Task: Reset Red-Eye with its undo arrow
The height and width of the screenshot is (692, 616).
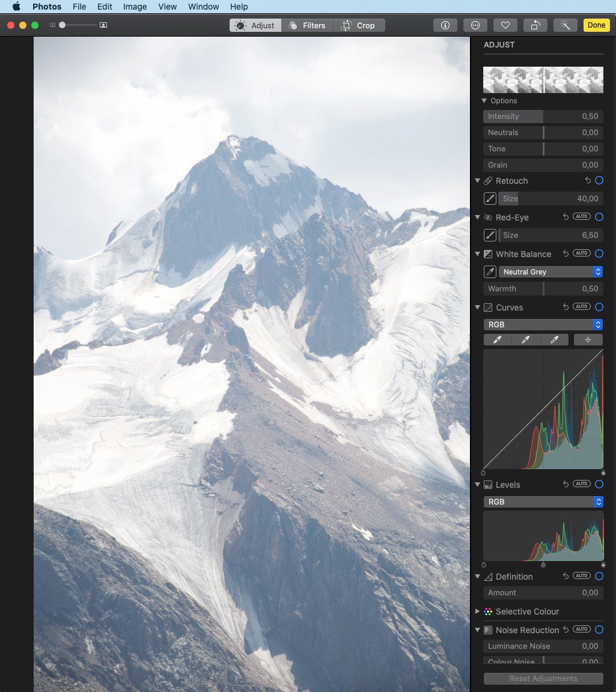Action: coord(566,217)
